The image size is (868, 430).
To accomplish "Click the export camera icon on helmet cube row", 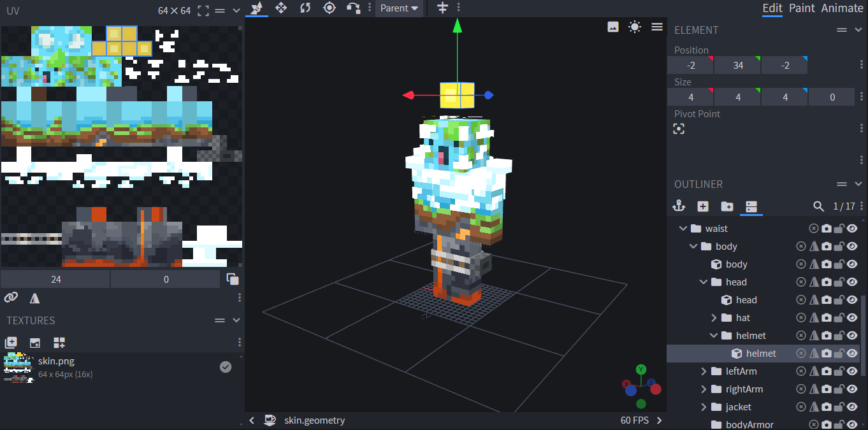I will [827, 354].
